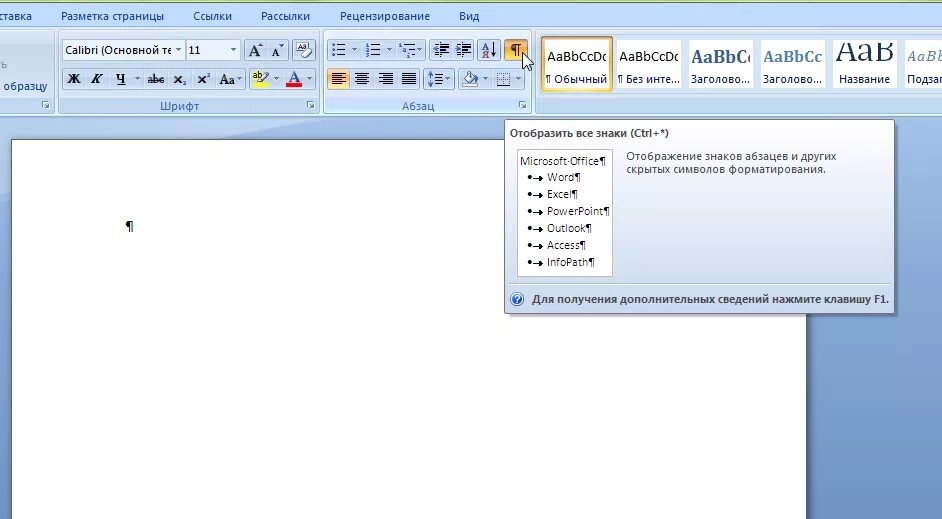Open Рецензирование tab
Screen dimensions: 942x519
(385, 16)
